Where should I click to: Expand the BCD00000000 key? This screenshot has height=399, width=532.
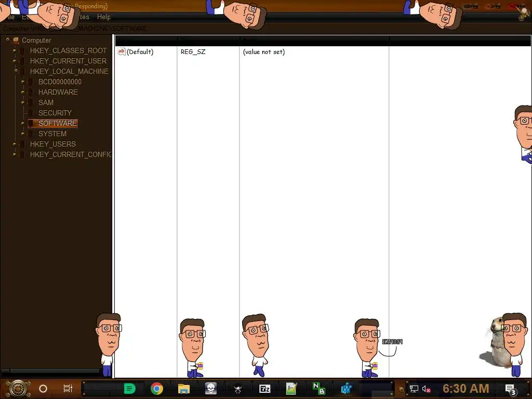[x=23, y=82]
